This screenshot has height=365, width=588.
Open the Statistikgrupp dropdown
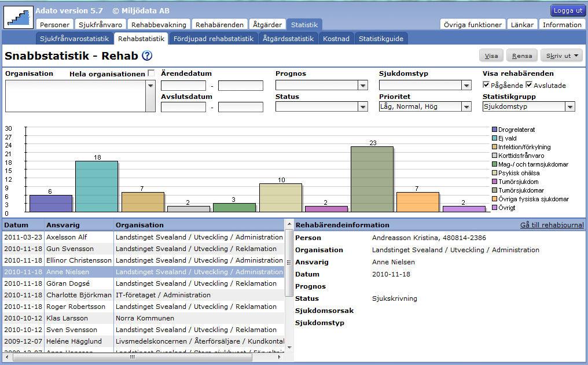[x=570, y=107]
